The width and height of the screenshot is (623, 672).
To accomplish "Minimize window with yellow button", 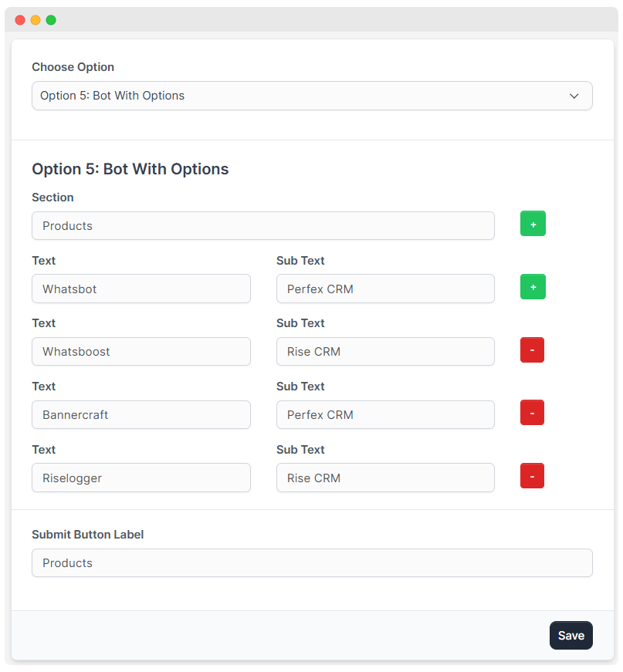I will tap(36, 20).
